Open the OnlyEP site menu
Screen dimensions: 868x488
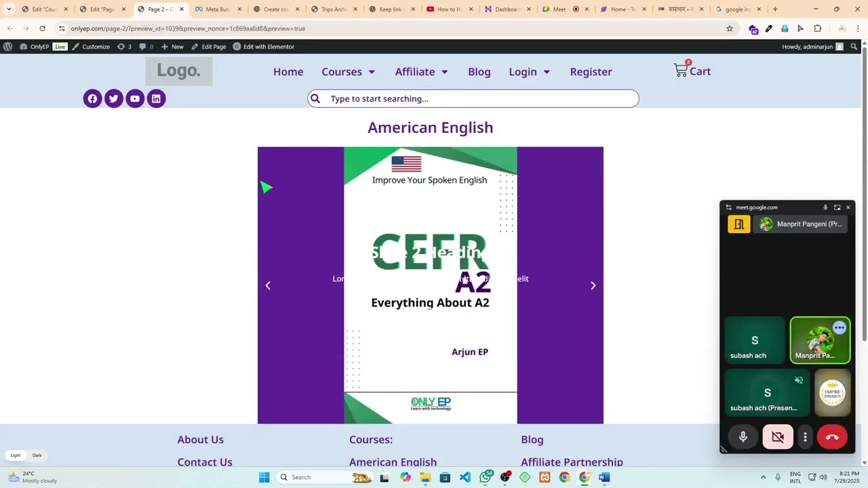click(x=35, y=47)
